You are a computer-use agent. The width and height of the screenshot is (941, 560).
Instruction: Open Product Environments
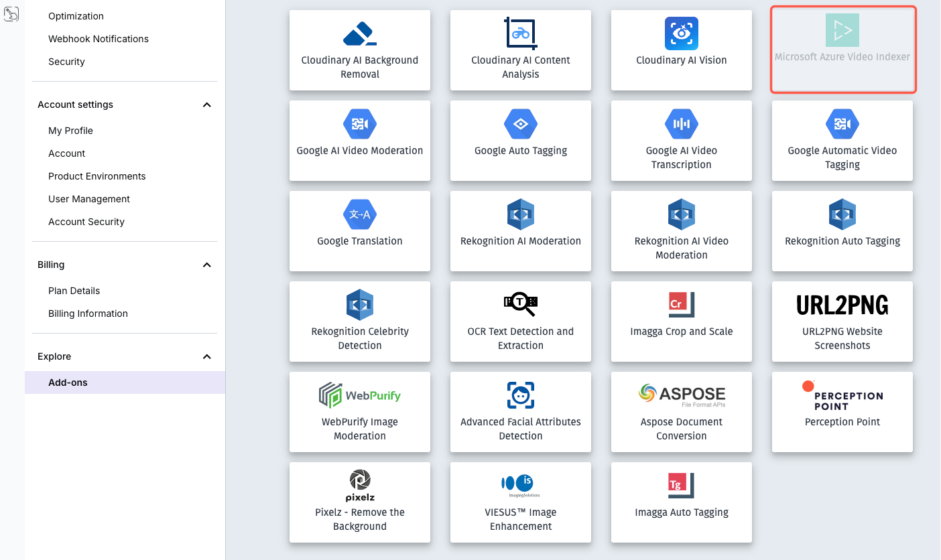coord(97,176)
